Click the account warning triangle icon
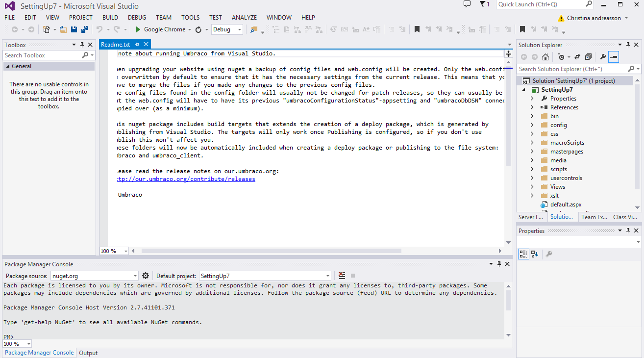The width and height of the screenshot is (644, 358). coord(561,18)
